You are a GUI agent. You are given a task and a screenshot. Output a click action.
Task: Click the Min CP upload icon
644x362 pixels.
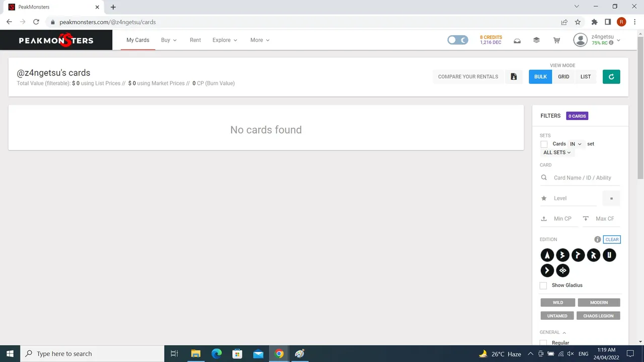click(x=544, y=219)
